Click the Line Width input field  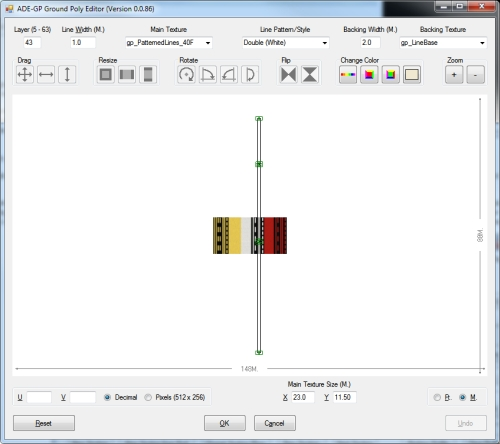[83, 43]
